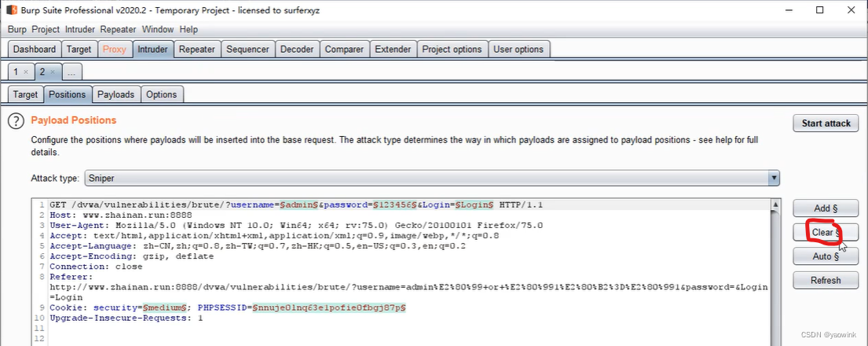Click the PHPSESSID payload value
868x346 pixels.
pos(329,307)
